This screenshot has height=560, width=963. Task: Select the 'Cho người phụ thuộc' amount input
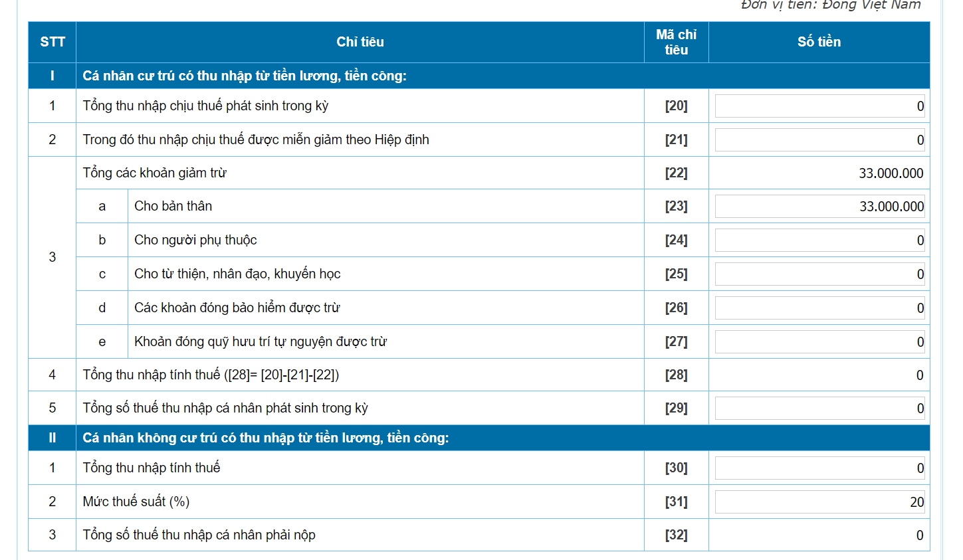[819, 240]
